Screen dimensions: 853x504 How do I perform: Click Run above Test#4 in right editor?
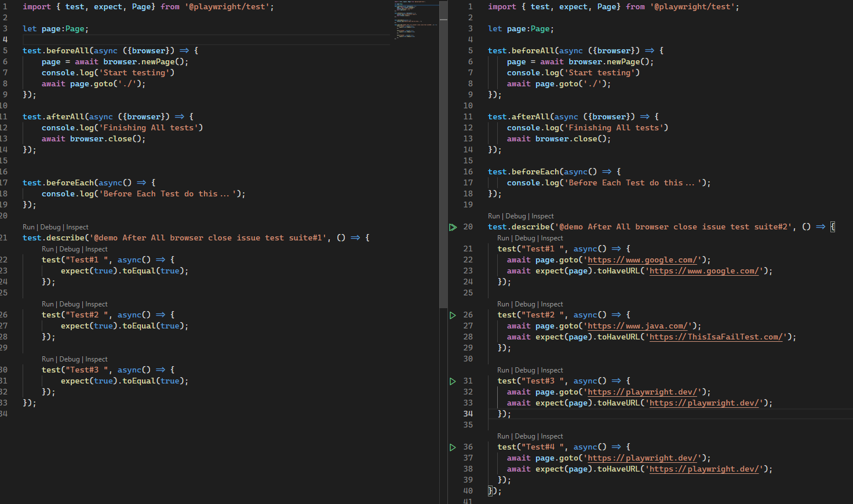(x=503, y=436)
